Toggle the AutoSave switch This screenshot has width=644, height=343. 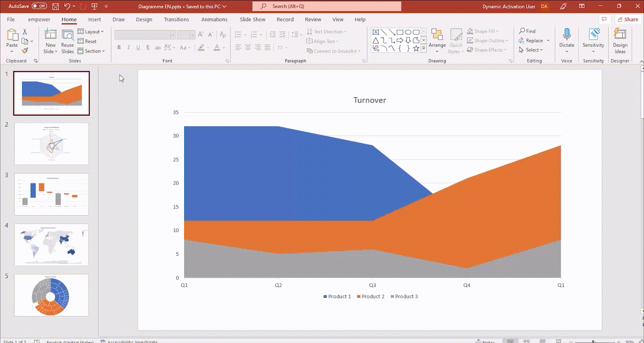point(39,6)
